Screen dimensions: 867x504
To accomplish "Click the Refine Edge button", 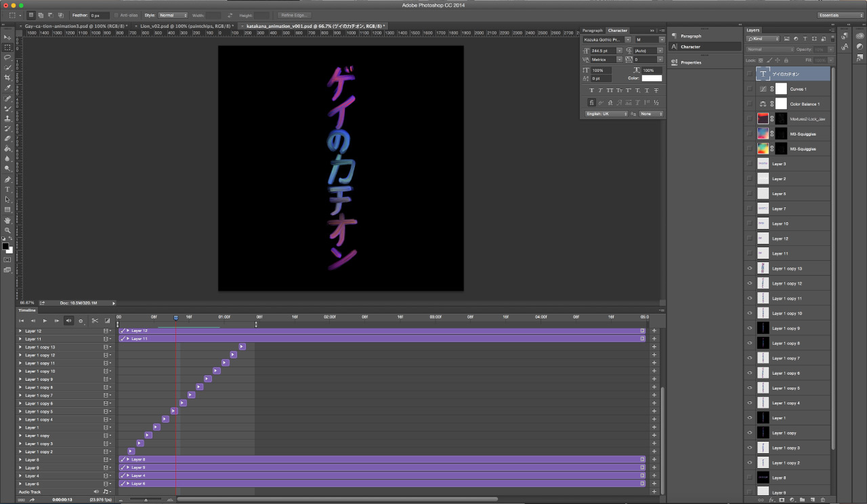I will pos(293,15).
